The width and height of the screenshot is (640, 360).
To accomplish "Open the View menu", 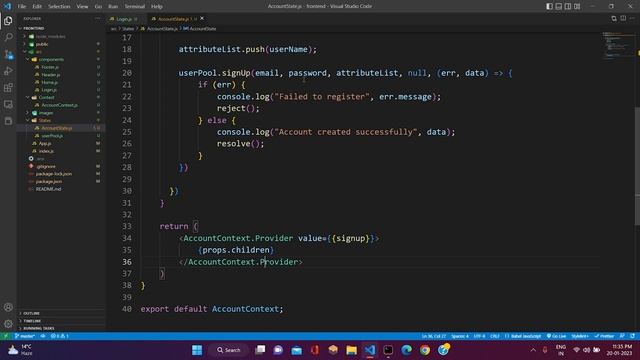I will pos(82,7).
